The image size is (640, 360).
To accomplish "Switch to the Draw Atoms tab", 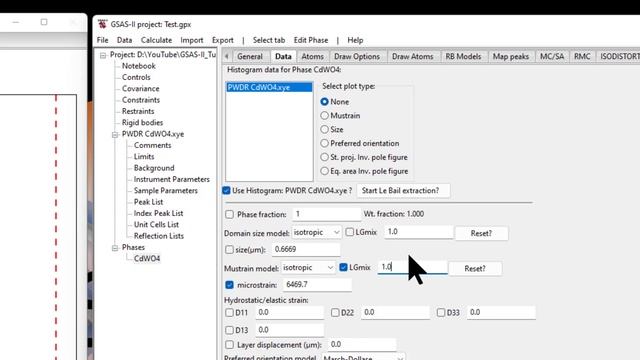I will point(413,56).
